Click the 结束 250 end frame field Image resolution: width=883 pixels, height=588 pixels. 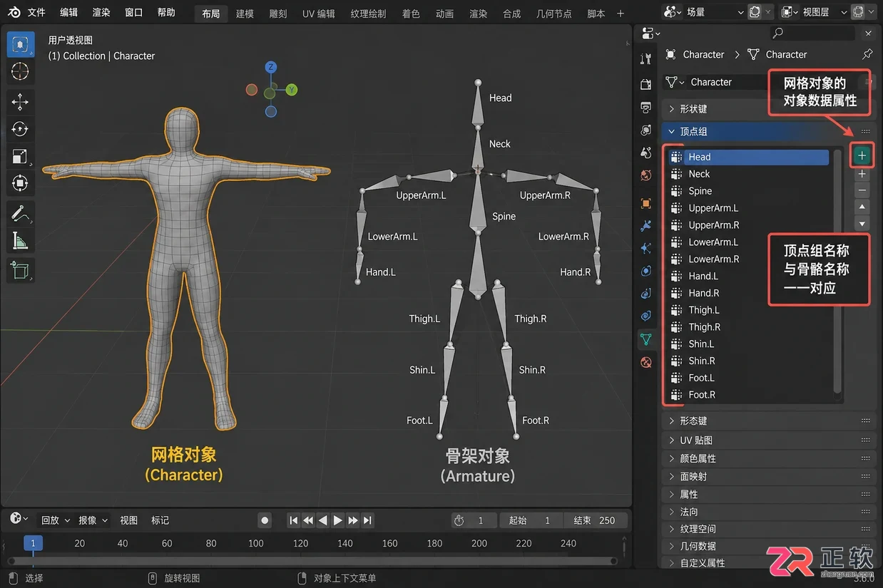point(595,520)
